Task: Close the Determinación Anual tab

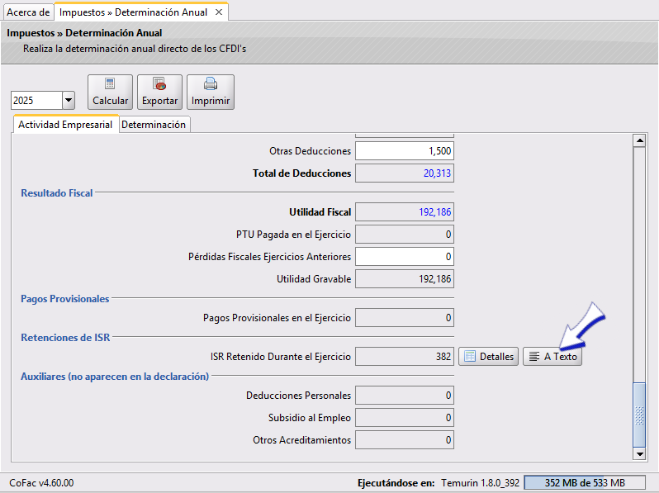Action: [219, 12]
